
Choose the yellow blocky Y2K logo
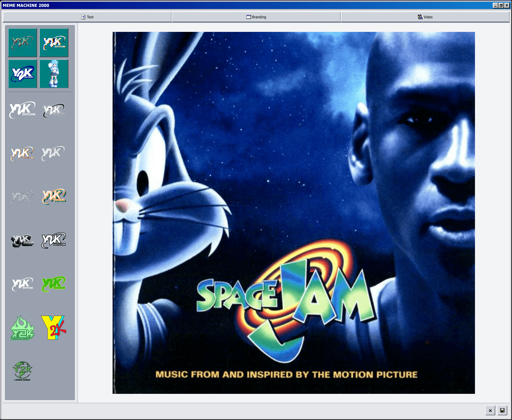tap(54, 328)
